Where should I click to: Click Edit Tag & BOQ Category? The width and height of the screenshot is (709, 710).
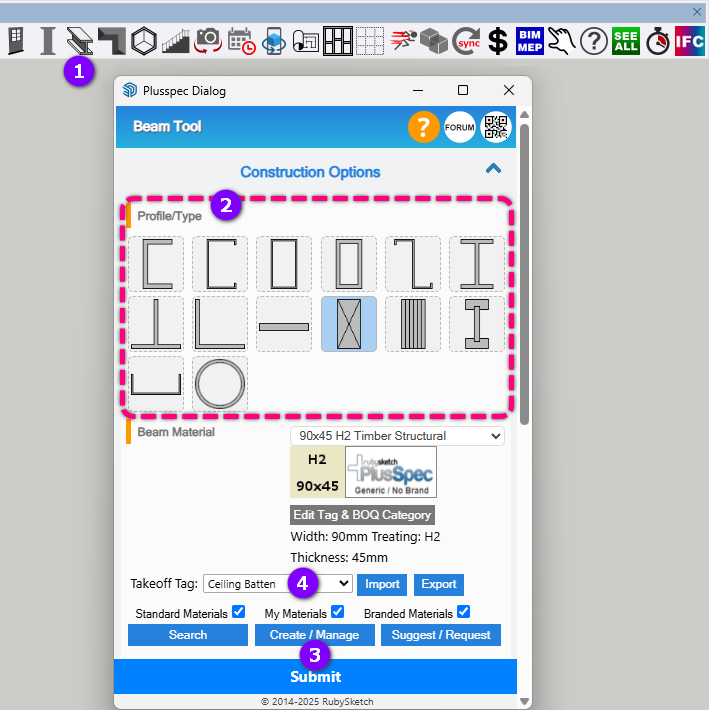[362, 515]
